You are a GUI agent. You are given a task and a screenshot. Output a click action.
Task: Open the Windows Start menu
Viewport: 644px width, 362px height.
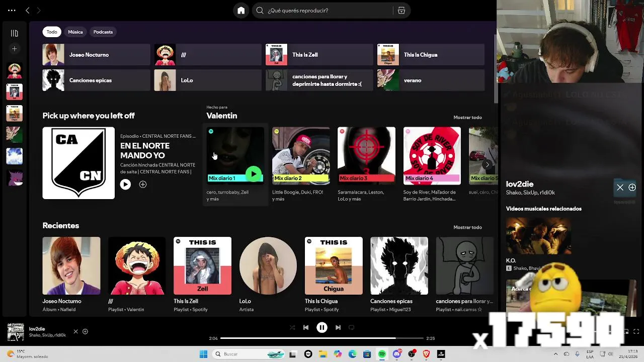[x=203, y=354]
